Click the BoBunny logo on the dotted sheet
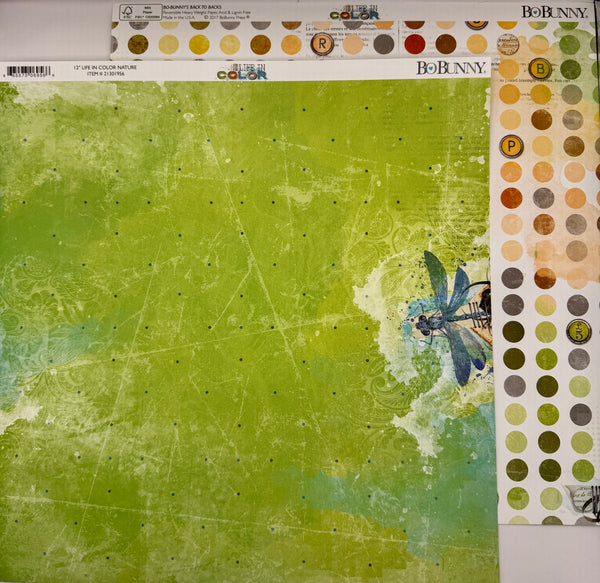The width and height of the screenshot is (600, 583). (554, 12)
